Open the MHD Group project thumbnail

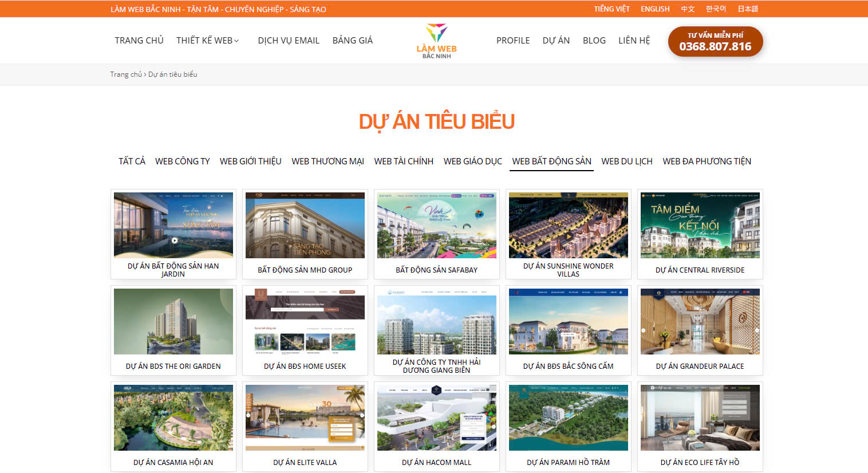pyautogui.click(x=305, y=225)
